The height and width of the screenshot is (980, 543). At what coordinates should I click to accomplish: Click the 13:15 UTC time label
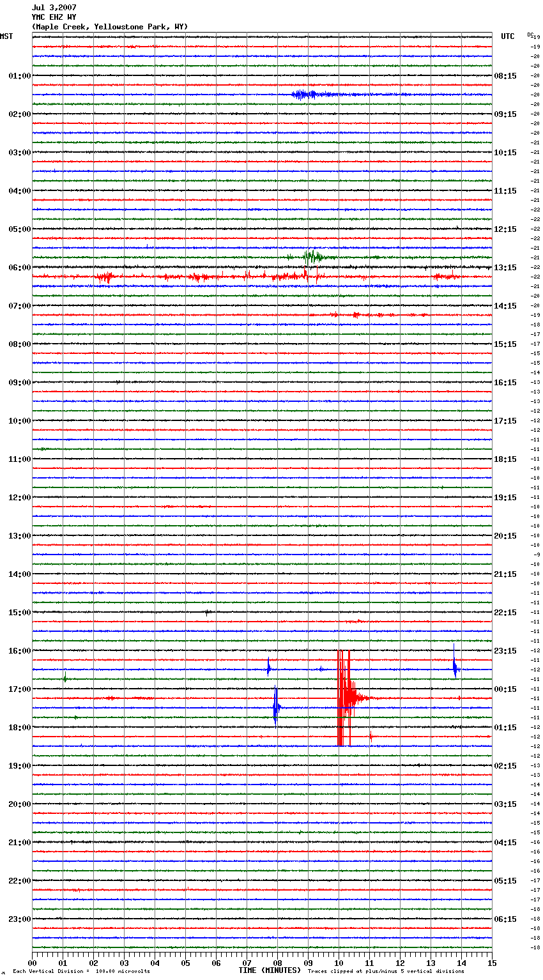coord(505,268)
